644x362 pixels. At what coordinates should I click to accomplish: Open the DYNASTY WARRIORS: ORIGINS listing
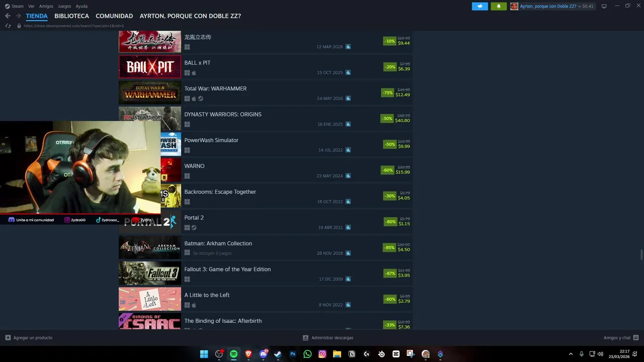[x=266, y=119]
